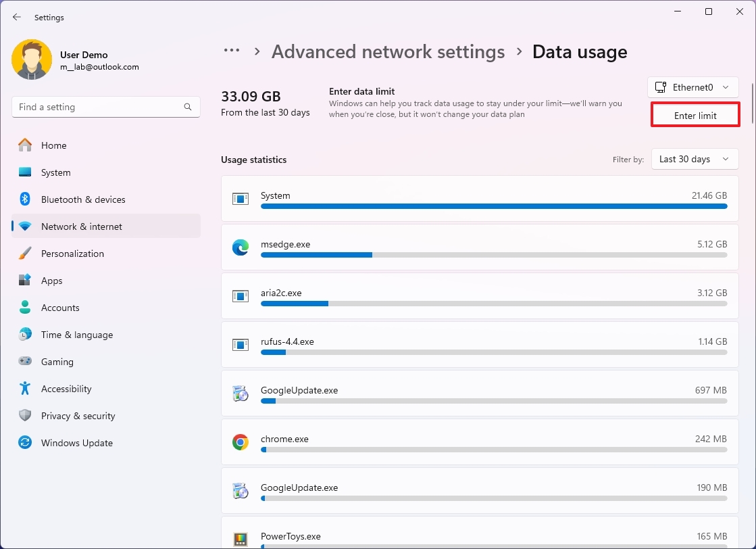
Task: Click the rufus-4.4.exe usage bar
Action: [x=494, y=352]
